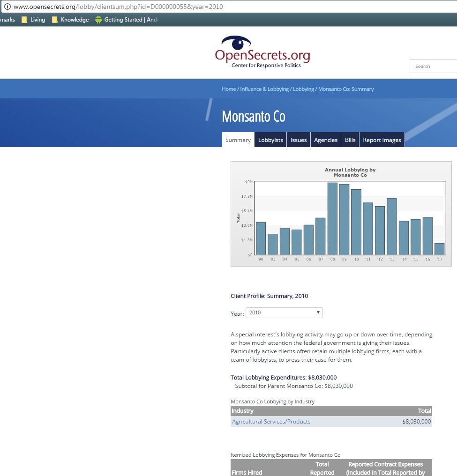
Task: Click the '08 bar in lobbying chart
Action: tap(332, 219)
